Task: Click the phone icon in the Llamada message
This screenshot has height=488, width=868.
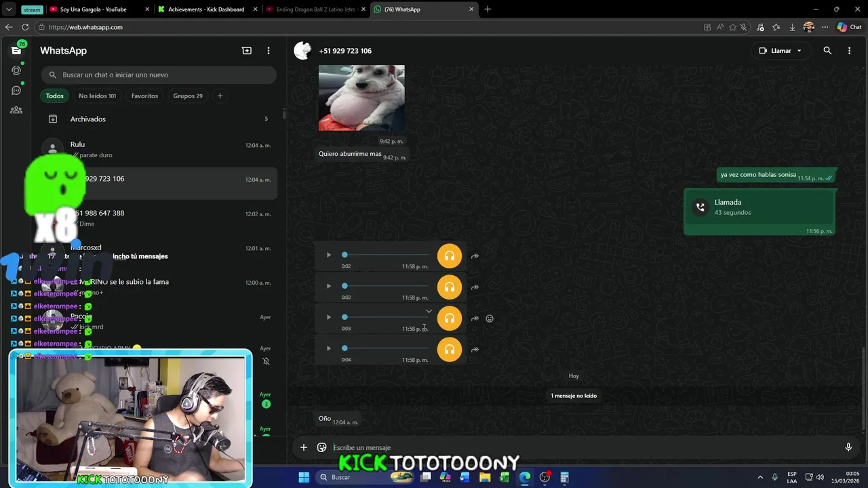Action: coord(701,207)
